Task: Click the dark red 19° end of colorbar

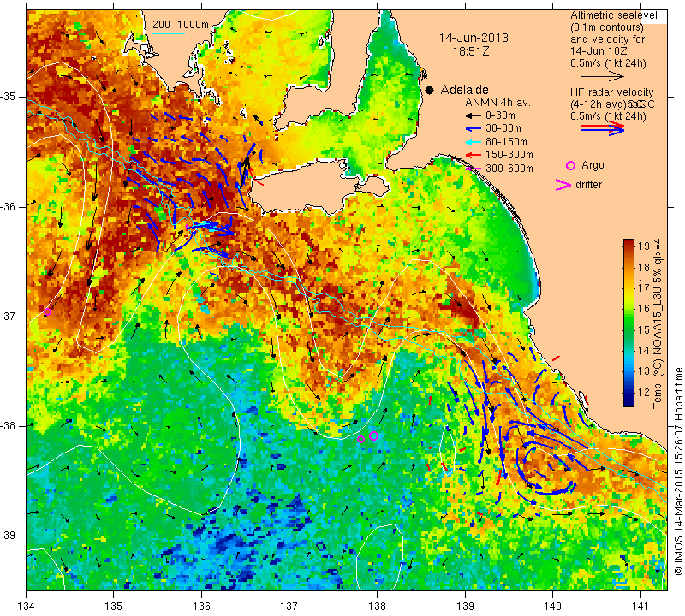Action: point(628,243)
